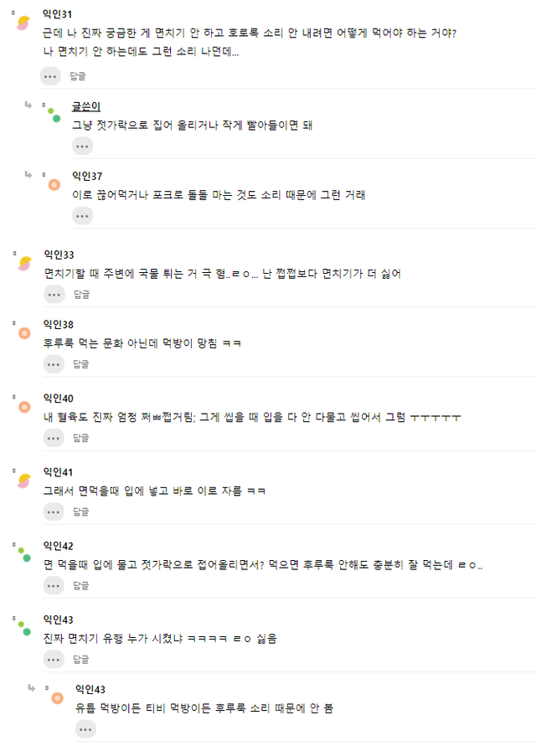This screenshot has width=536, height=756.
Task: Click 익인42's green dot avatar
Action: [x=24, y=553]
